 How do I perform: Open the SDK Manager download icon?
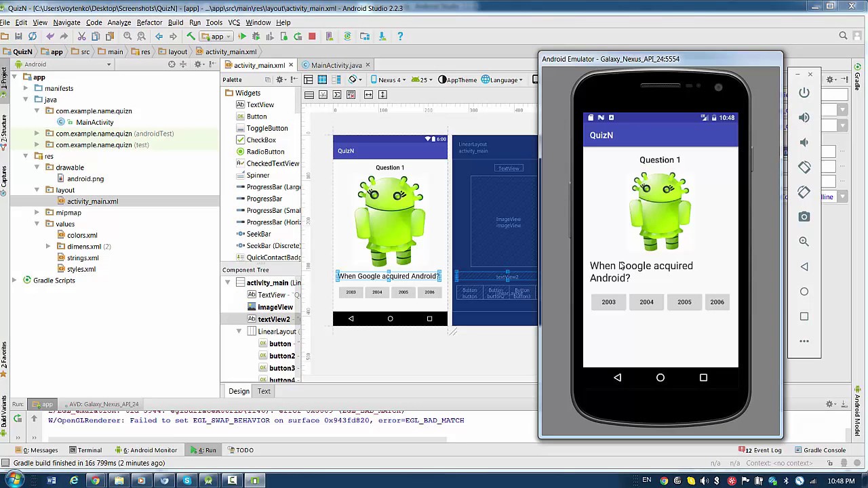coord(382,37)
